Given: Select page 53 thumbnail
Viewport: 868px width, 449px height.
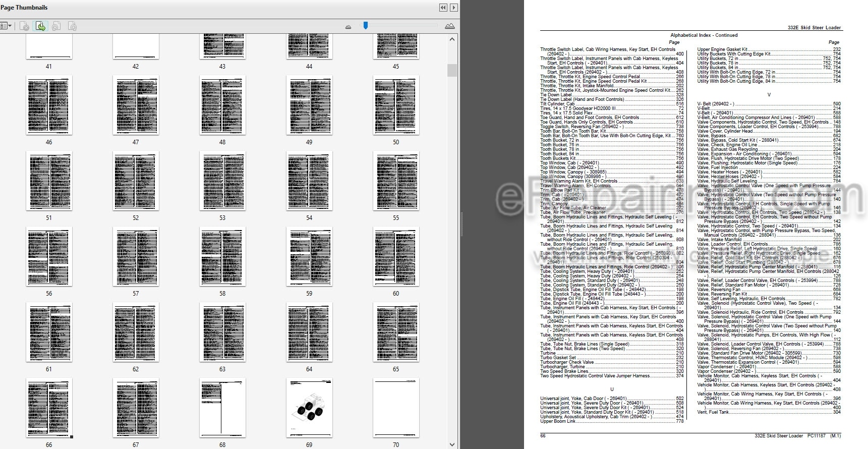Looking at the screenshot, I should [222, 181].
